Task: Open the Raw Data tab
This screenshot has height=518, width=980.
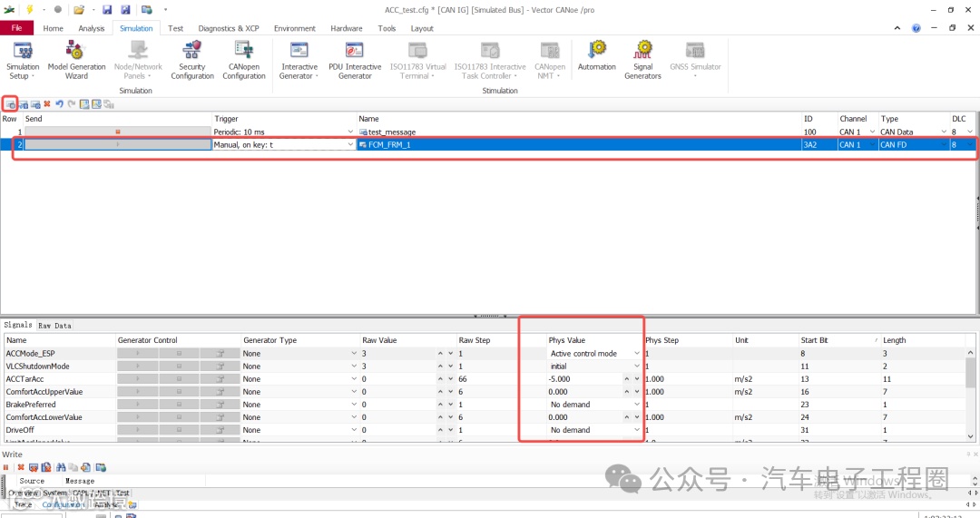Action: coord(54,326)
